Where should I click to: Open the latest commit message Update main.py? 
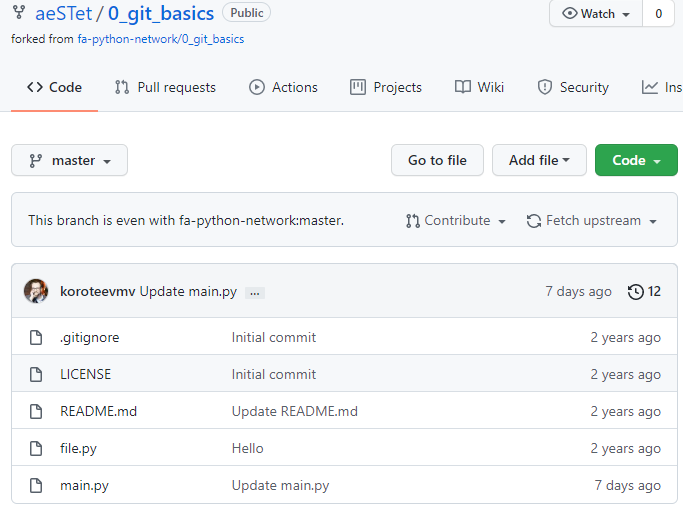[x=188, y=291]
